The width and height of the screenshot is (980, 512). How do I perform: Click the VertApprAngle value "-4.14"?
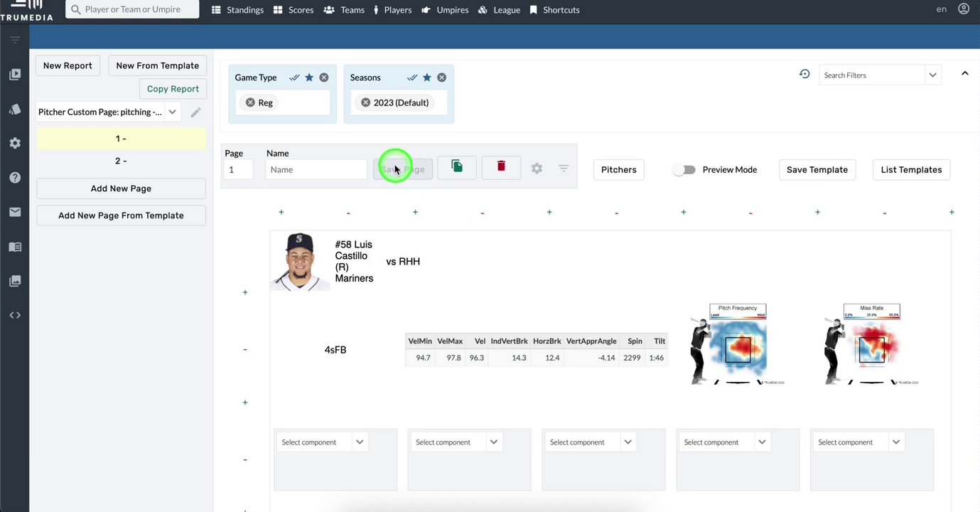coord(605,358)
